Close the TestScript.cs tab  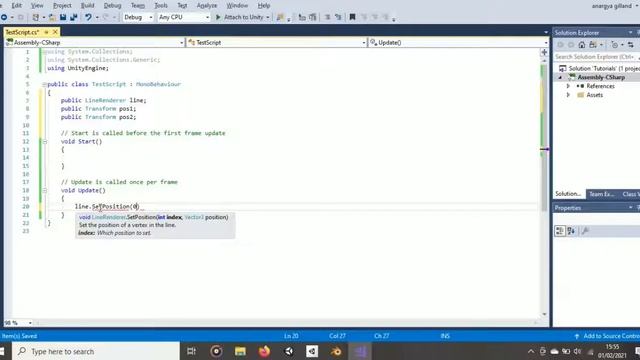click(x=55, y=32)
